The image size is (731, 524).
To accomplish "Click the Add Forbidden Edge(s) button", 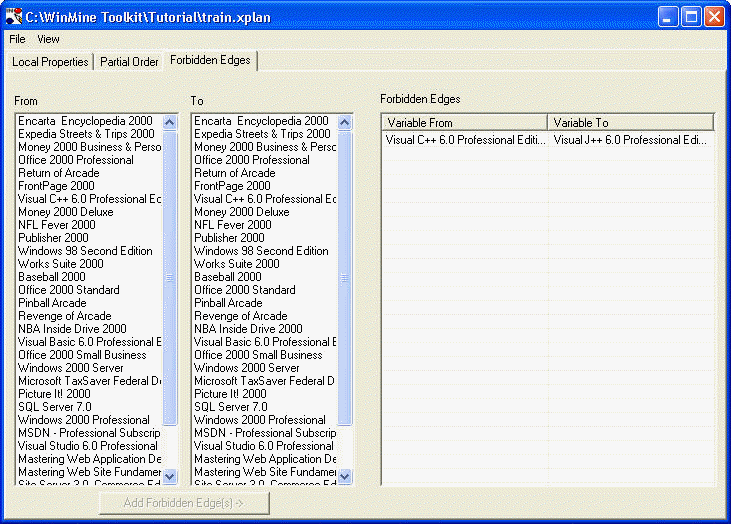I will click(184, 502).
